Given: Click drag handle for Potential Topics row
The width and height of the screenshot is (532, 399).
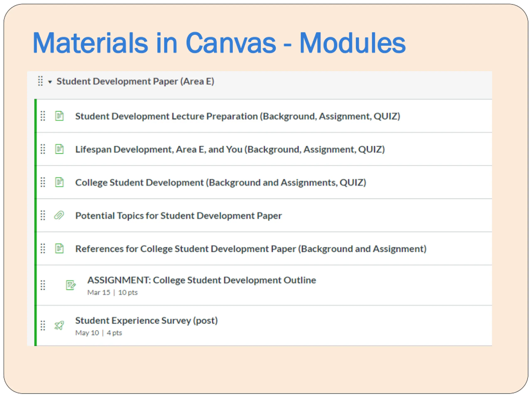Looking at the screenshot, I should coord(43,216).
